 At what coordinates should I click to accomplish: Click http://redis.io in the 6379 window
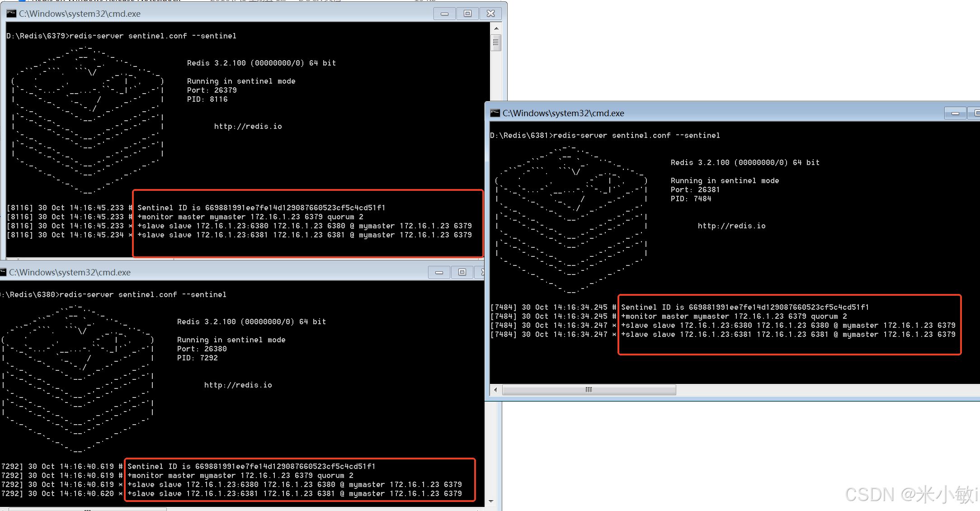pos(248,126)
